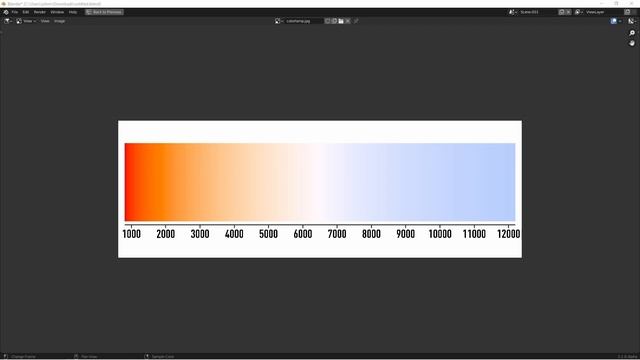The width and height of the screenshot is (640, 360).
Task: Click the Pan View status bar entry
Action: pyautogui.click(x=86, y=357)
